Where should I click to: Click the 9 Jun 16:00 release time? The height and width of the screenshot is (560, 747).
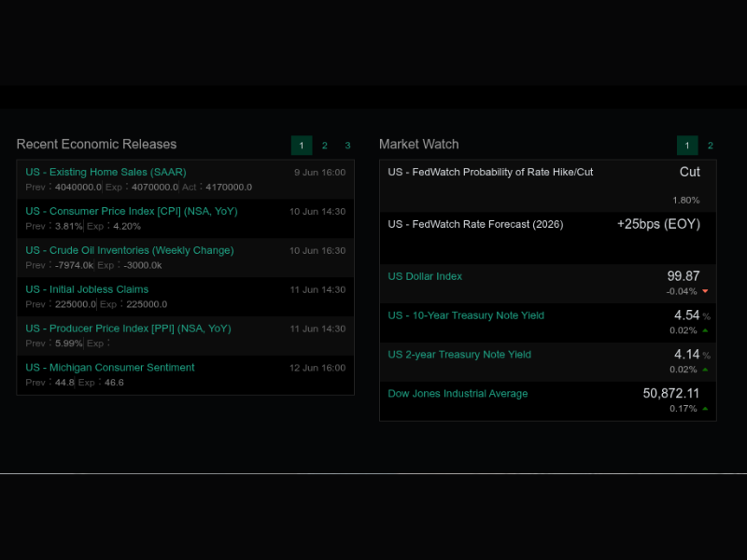click(319, 173)
